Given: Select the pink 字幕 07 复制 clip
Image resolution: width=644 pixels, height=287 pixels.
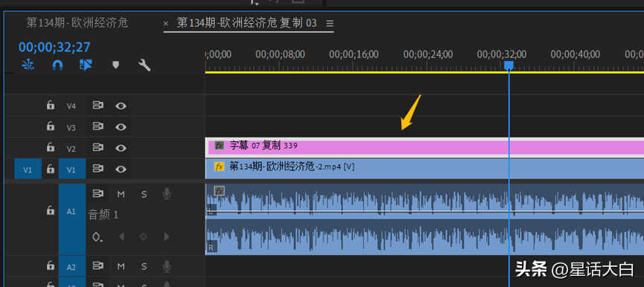Looking at the screenshot, I should [x=424, y=146].
